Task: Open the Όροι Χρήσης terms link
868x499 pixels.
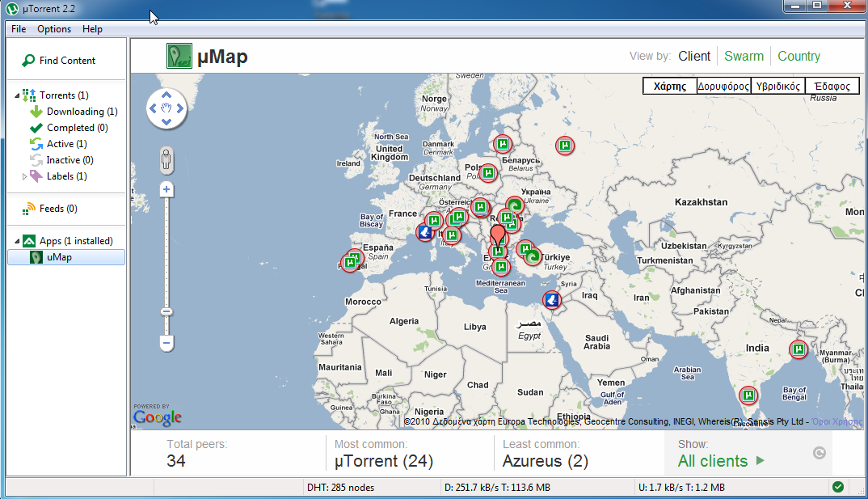Action: coord(837,421)
